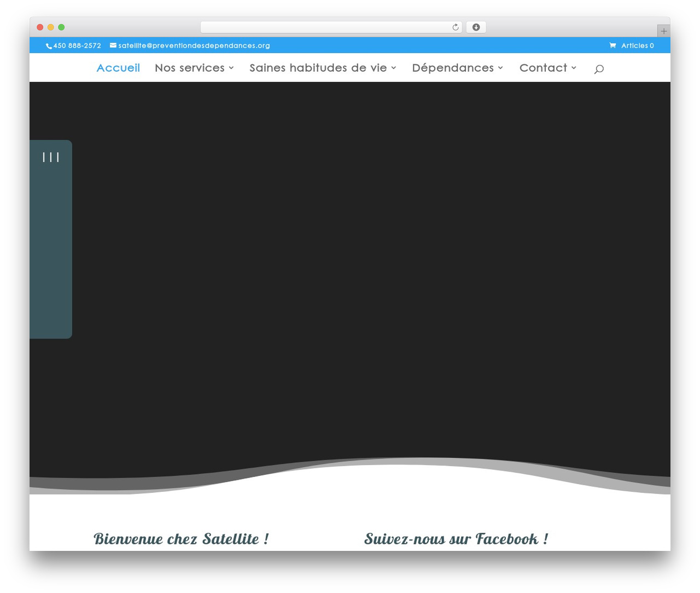
Task: Maximize the window with the green button
Action: (61, 27)
